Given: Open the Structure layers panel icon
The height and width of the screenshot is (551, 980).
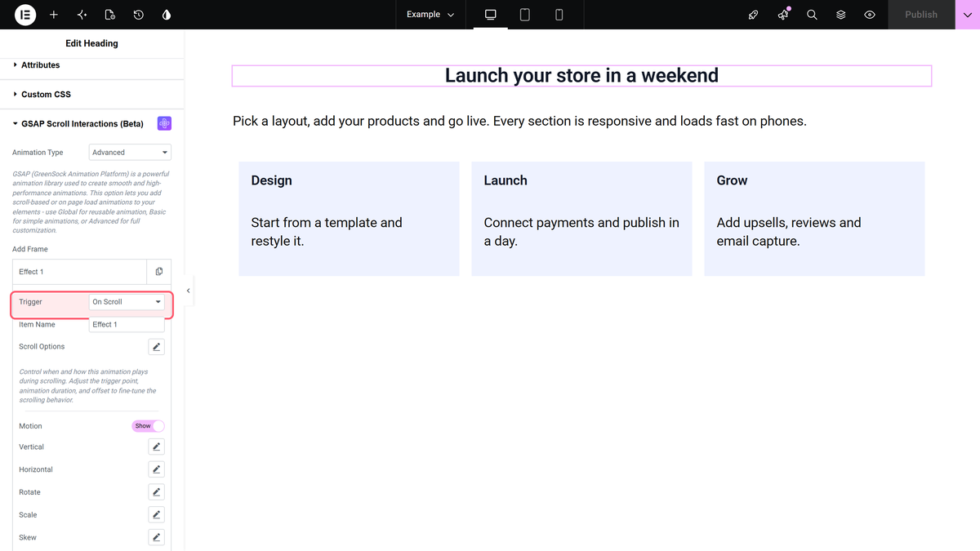Looking at the screenshot, I should click(x=840, y=15).
